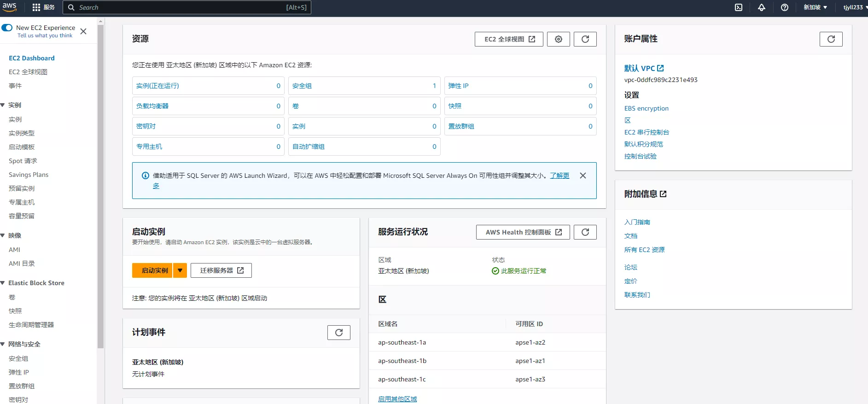Open 负载均衡器 resource link

[x=152, y=106]
